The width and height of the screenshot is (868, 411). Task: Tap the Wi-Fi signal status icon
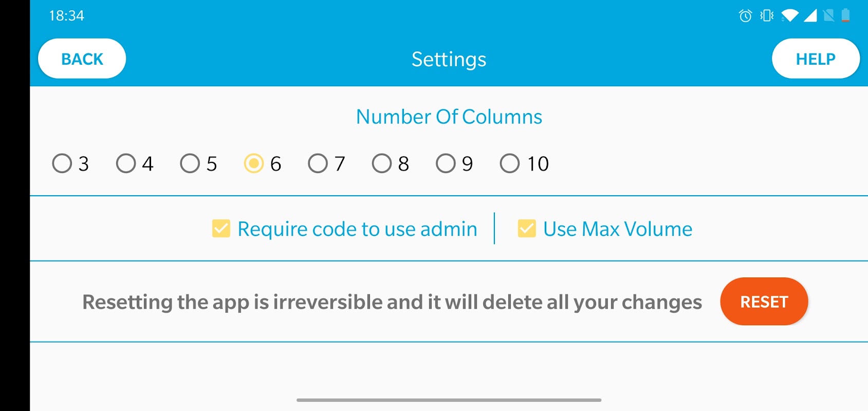[790, 16]
